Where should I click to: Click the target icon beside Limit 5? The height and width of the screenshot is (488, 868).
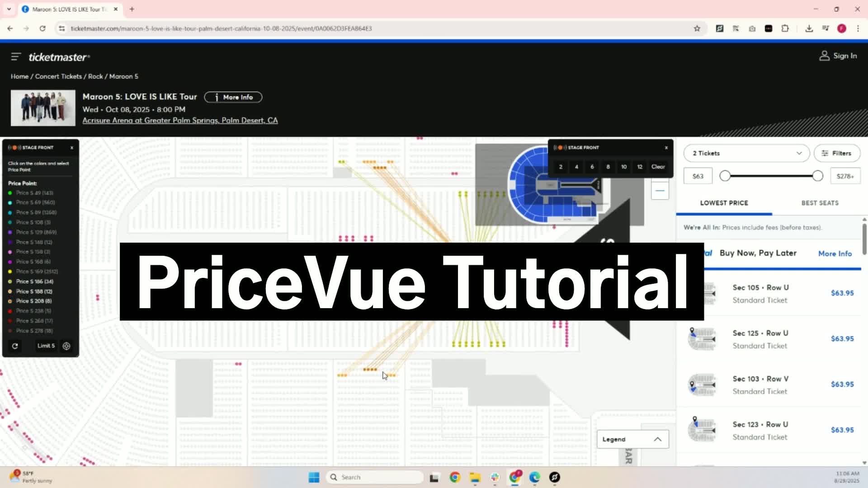coord(66,346)
